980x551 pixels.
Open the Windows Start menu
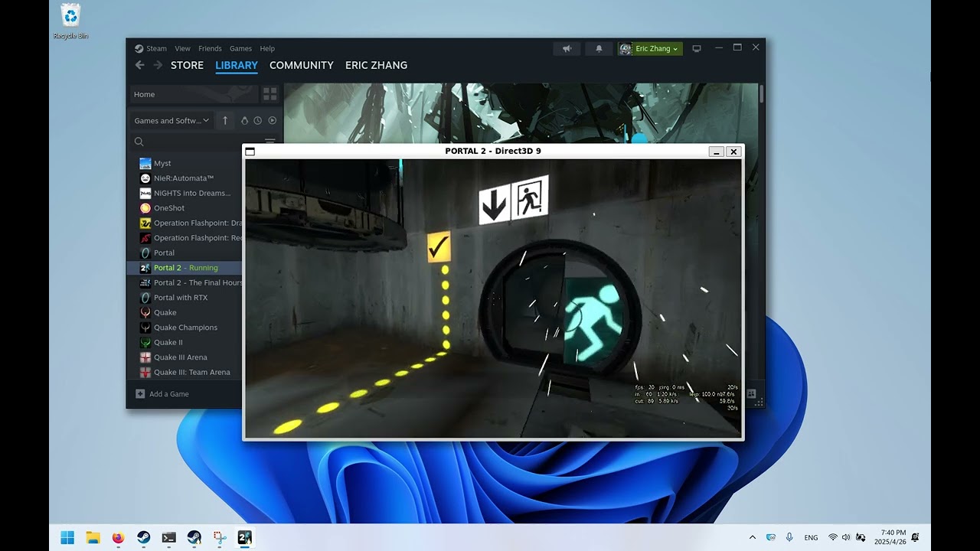click(x=67, y=538)
